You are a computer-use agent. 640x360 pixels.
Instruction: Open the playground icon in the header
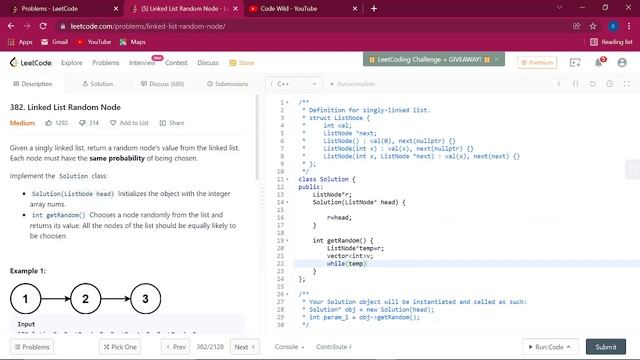[575, 62]
